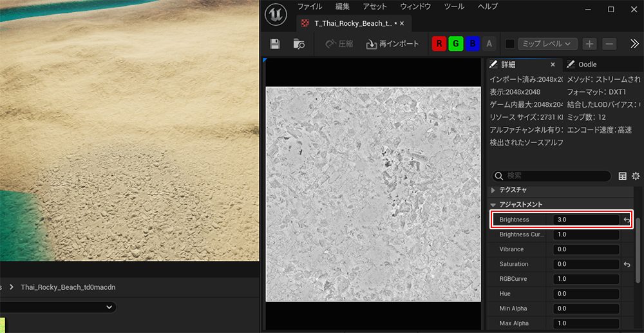This screenshot has width=644, height=333.
Task: Toggle the blue channel B button
Action: (473, 44)
